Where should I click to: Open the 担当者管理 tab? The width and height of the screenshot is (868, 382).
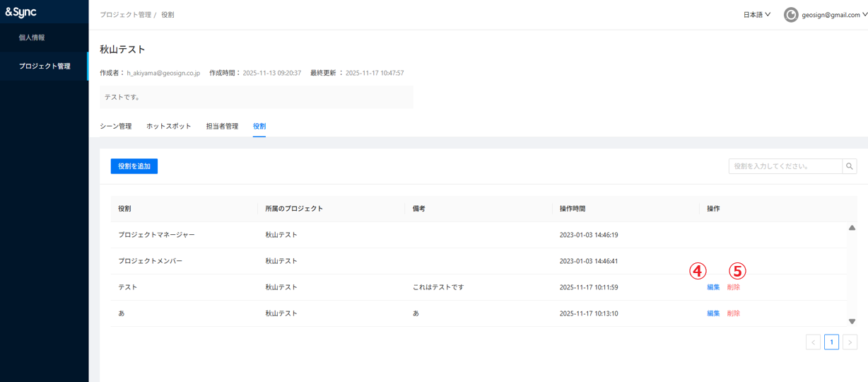222,127
